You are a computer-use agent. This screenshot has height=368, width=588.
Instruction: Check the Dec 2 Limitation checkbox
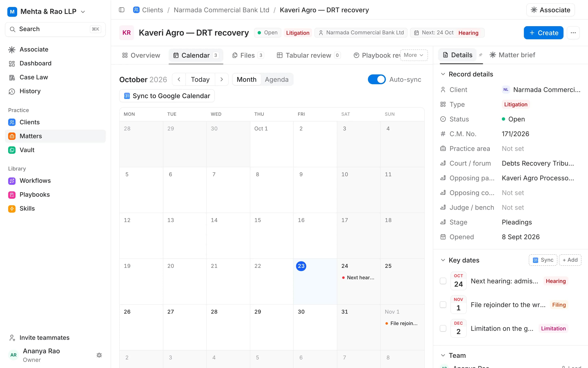pos(443,328)
